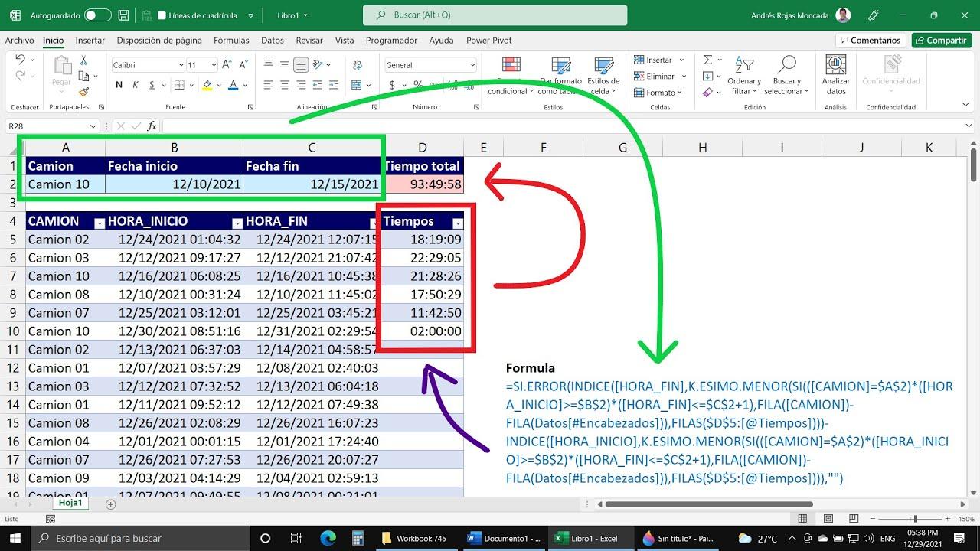Expand the General number format dropdown
This screenshot has height=551, width=980.
[x=472, y=64]
